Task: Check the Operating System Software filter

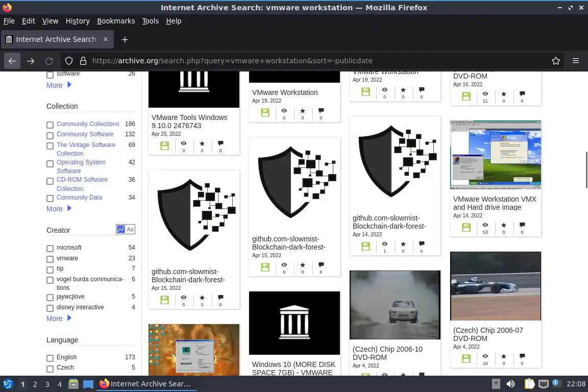Action: (50, 164)
